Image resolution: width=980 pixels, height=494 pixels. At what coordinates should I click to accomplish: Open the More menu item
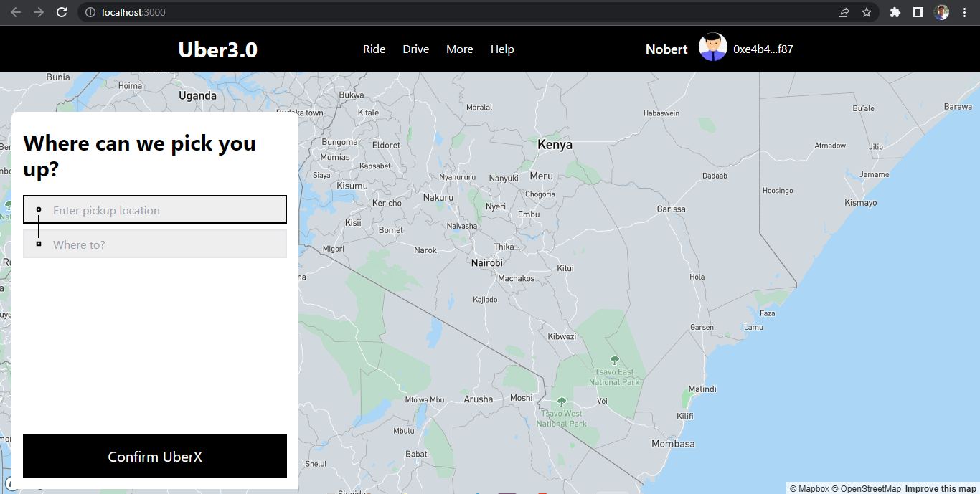click(460, 49)
